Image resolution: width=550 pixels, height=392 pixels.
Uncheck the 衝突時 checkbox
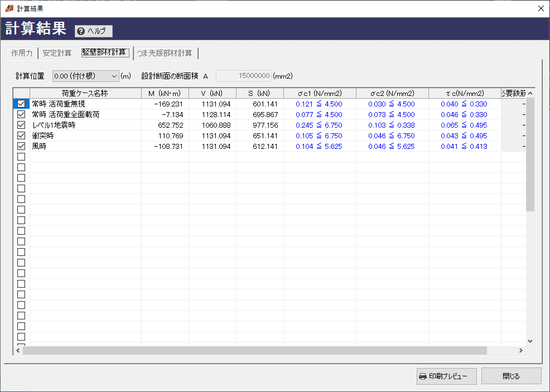[21, 135]
